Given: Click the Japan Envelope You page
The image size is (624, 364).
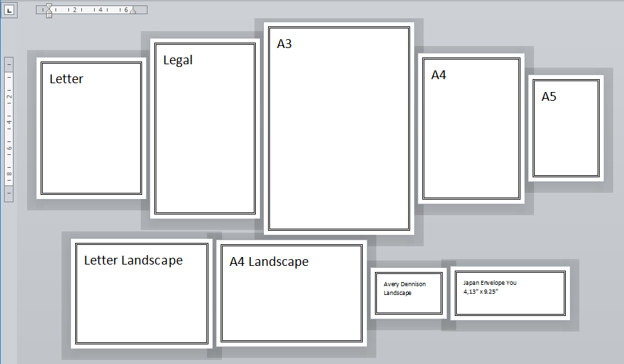Looking at the screenshot, I should point(510,292).
